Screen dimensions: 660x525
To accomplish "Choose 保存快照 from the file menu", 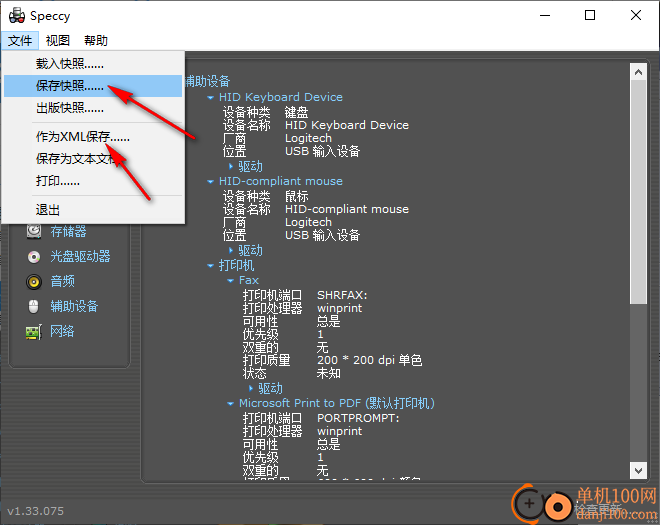I will point(93,86).
